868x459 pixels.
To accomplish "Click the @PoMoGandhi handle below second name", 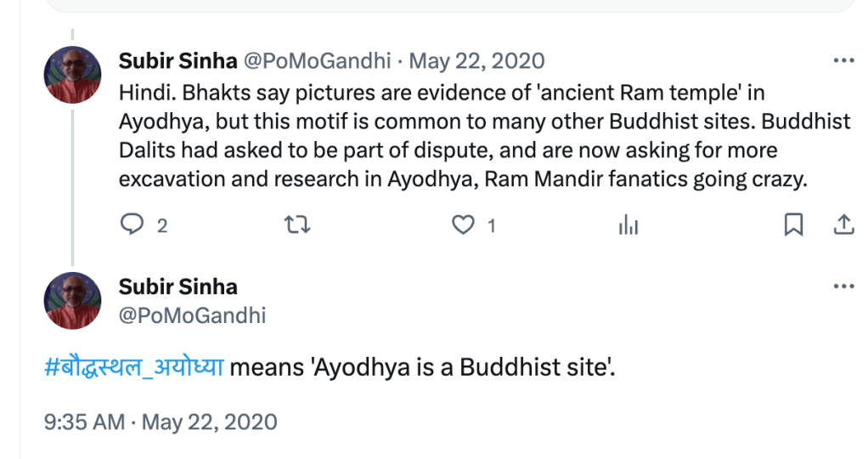I will click(193, 315).
